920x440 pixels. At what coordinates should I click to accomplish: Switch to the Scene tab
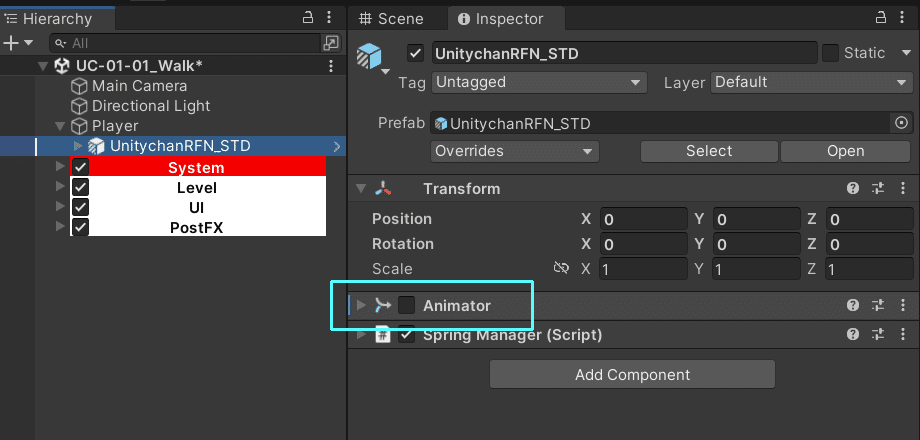391,19
